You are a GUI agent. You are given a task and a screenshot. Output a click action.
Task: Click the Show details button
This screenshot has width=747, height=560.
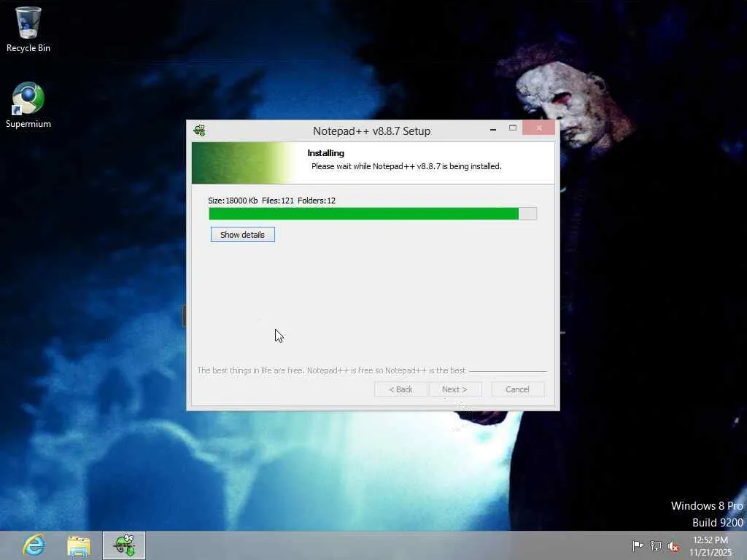[242, 235]
